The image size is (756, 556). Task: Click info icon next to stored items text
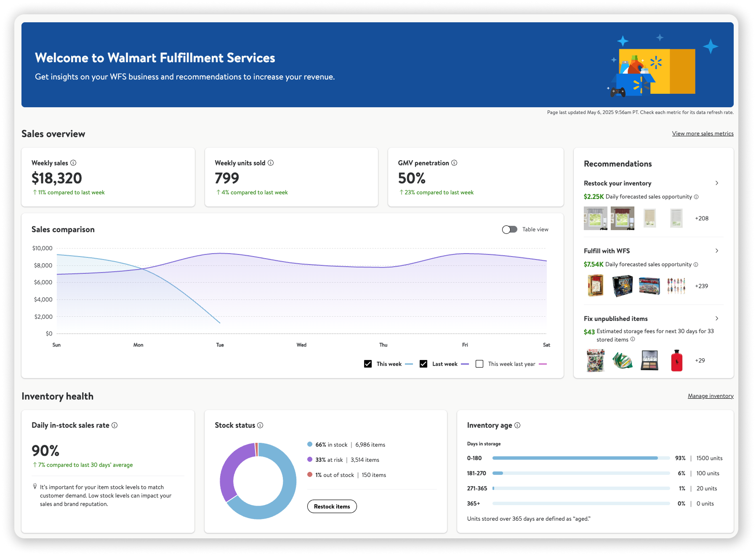click(x=633, y=339)
